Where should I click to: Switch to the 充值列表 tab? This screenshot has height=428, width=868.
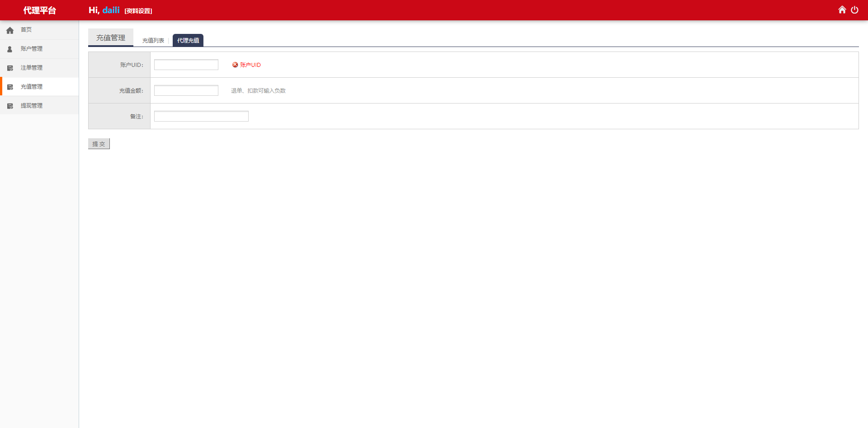click(153, 41)
